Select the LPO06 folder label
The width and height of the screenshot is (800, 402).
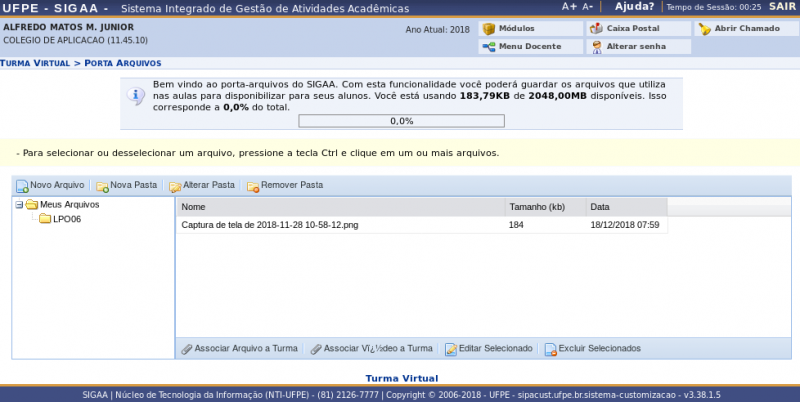(x=67, y=219)
